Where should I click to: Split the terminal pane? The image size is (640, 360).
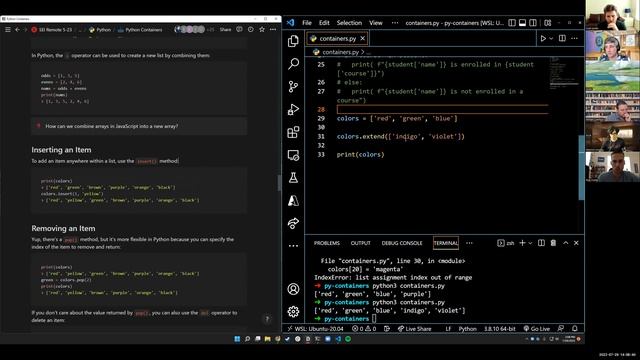[541, 243]
